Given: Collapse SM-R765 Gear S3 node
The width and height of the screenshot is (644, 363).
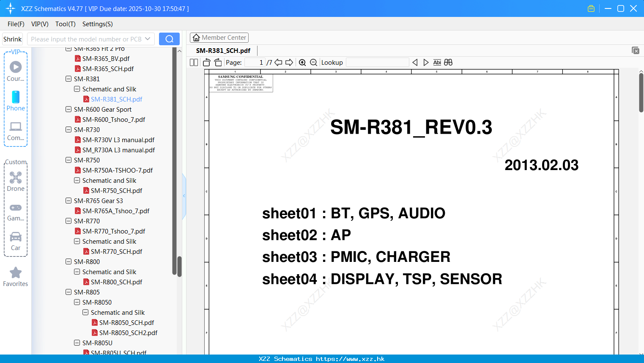Looking at the screenshot, I should click(69, 201).
